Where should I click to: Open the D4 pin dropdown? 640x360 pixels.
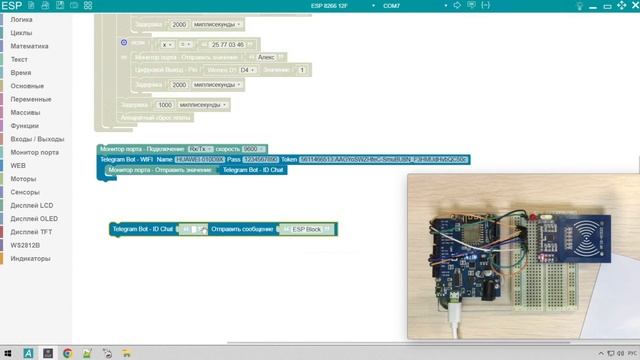[x=247, y=70]
